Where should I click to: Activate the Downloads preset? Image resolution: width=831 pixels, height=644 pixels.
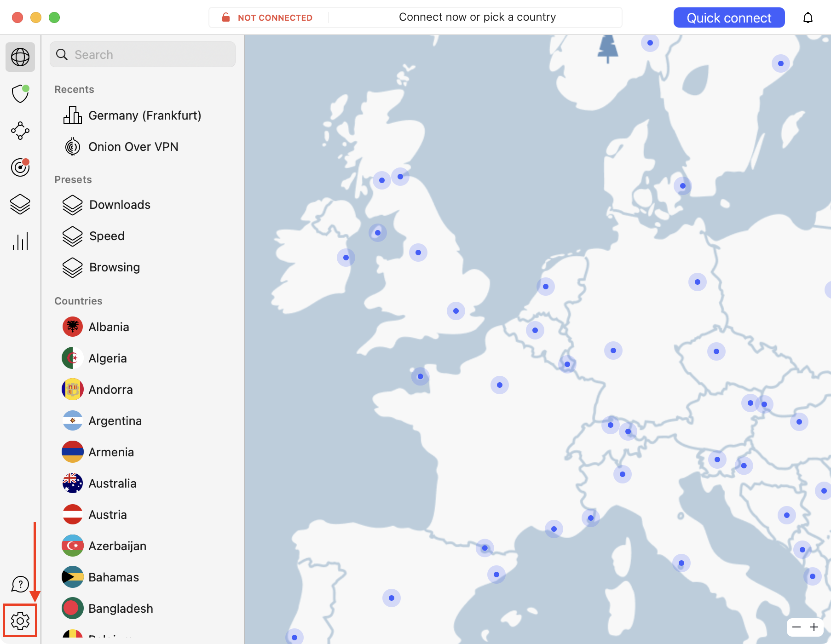click(x=120, y=205)
